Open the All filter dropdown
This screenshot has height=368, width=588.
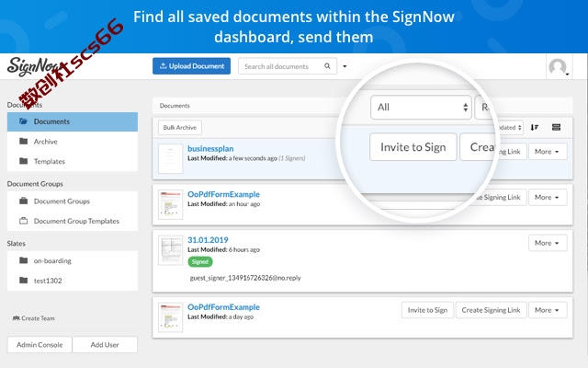421,108
